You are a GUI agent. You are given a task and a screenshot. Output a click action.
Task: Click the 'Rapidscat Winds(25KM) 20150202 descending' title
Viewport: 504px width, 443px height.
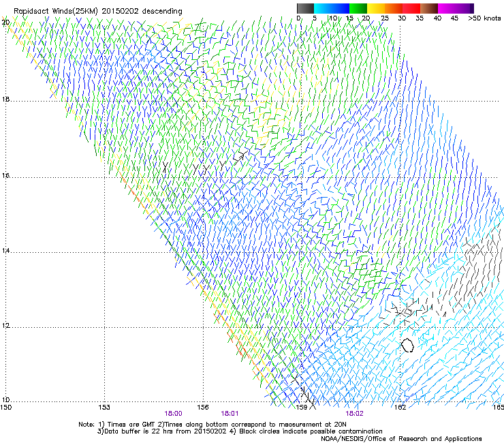tap(97, 11)
